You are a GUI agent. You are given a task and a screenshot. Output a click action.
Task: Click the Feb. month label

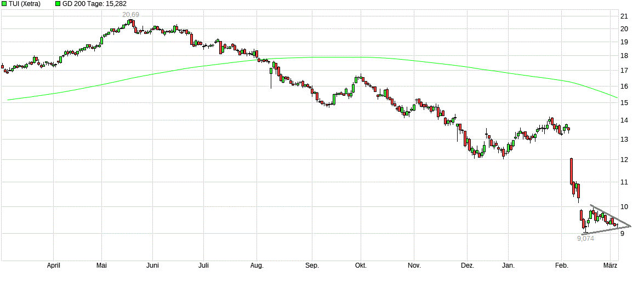[562, 265]
